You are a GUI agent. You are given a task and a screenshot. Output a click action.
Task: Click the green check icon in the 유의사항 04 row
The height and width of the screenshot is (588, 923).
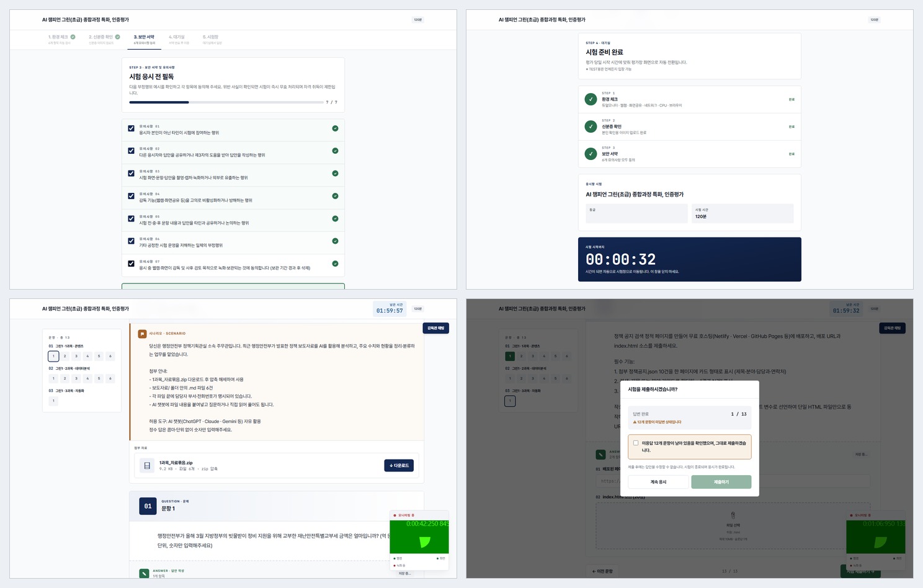coord(335,196)
